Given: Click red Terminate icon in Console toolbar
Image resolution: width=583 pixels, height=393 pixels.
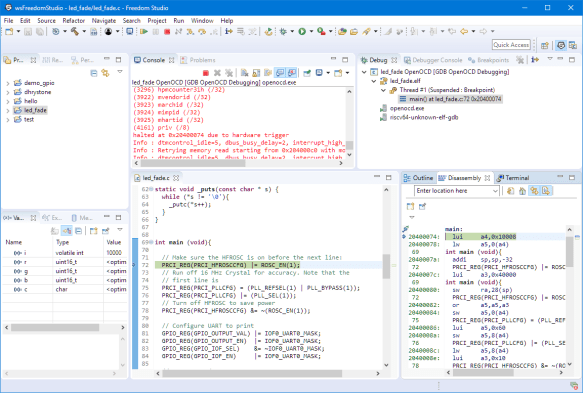Looking at the screenshot, I should [x=206, y=73].
